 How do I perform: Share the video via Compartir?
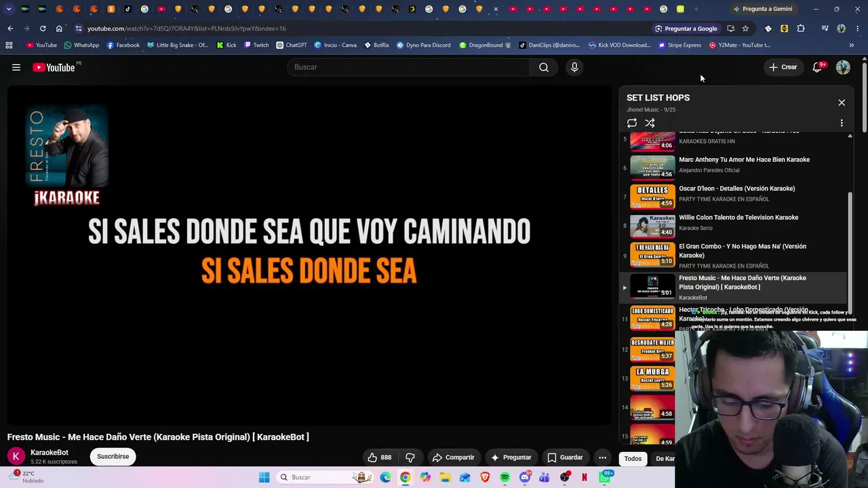click(454, 457)
